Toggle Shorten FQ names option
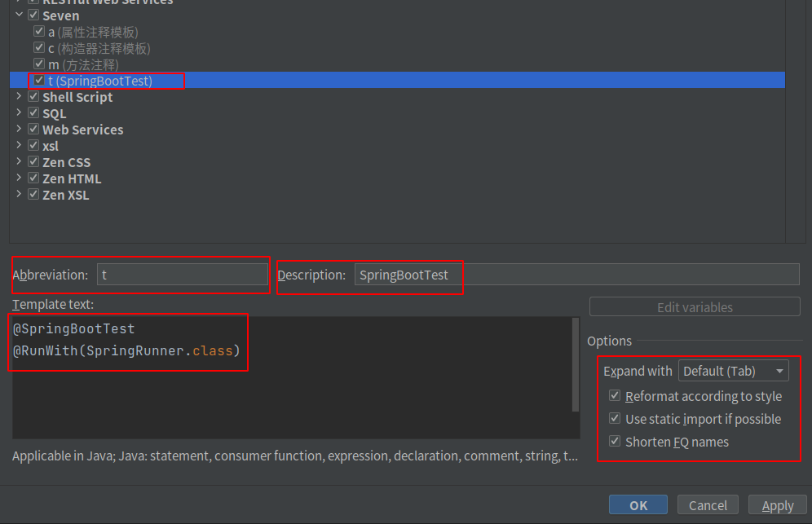The width and height of the screenshot is (812, 524). 615,441
